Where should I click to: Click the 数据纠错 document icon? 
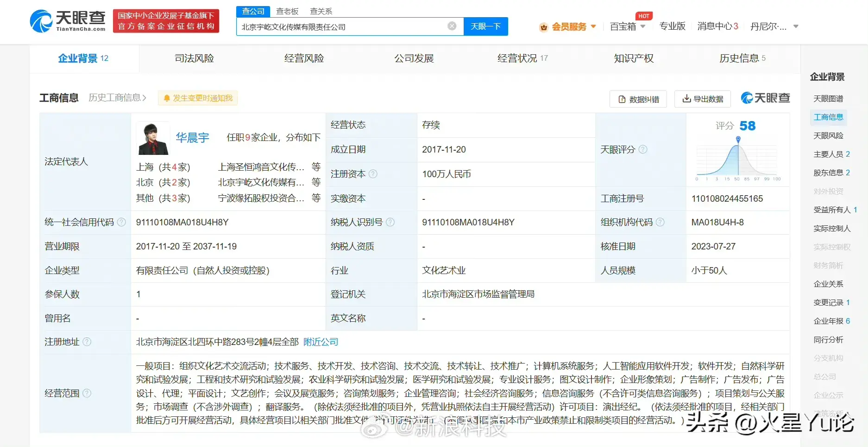pyautogui.click(x=623, y=99)
